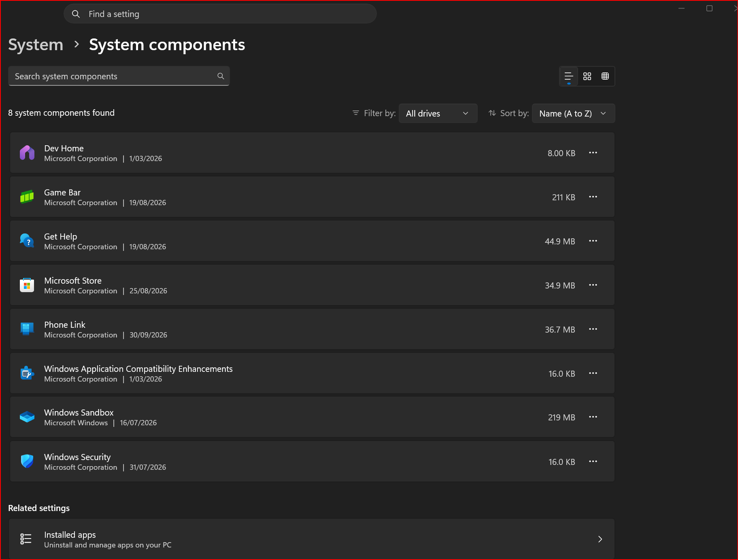Open the Name (A to Z) sort dropdown
Image resolution: width=738 pixels, height=560 pixels.
[573, 113]
